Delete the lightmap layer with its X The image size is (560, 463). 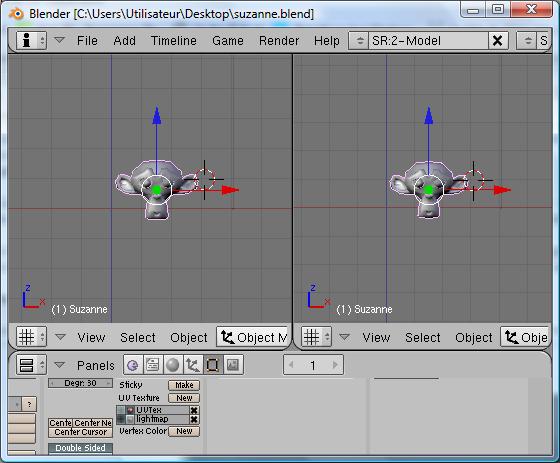(194, 419)
